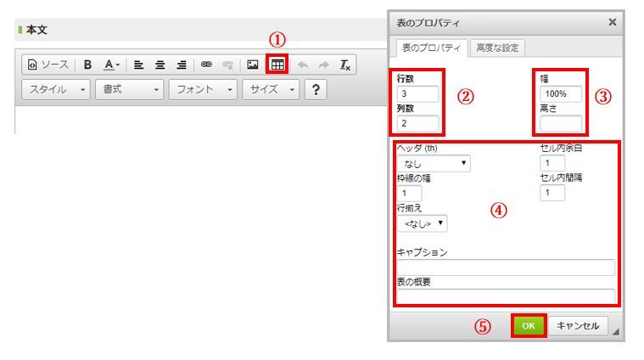Align text to the left
Screen dimensions: 644x360
pos(139,65)
